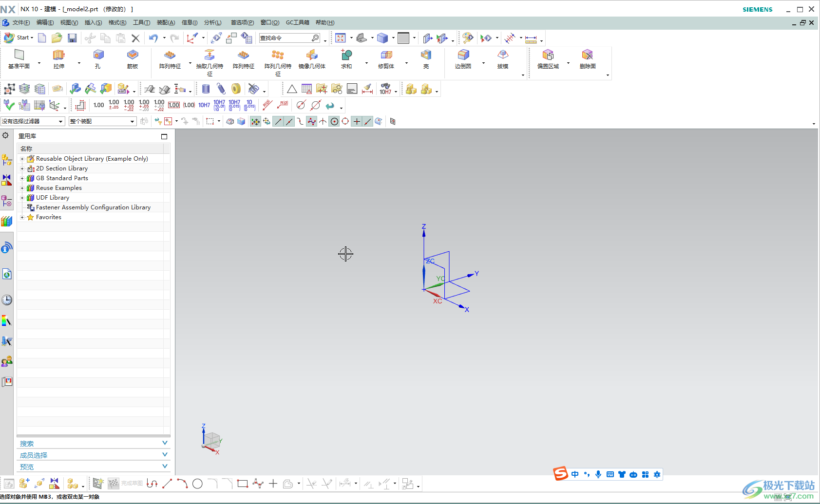
Task: Expand the Preview section chevron
Action: point(165,467)
